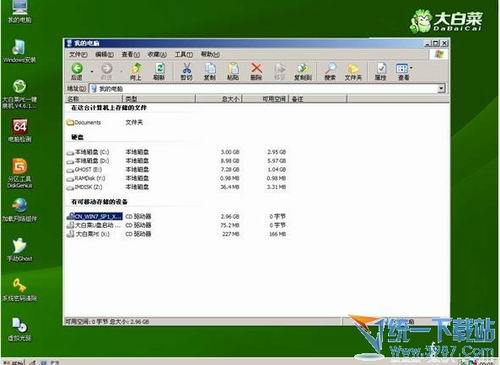
Task: Open the Search magnifier tool (搜索)
Action: point(330,71)
